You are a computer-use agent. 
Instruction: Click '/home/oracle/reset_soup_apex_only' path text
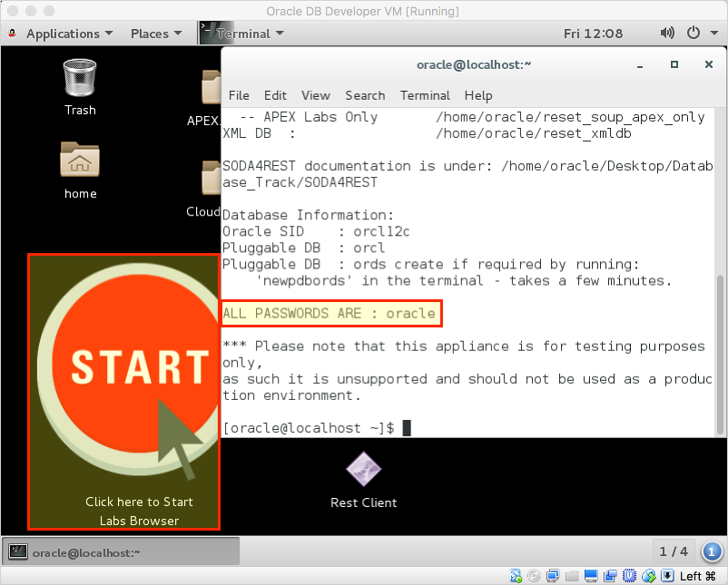pyautogui.click(x=570, y=117)
